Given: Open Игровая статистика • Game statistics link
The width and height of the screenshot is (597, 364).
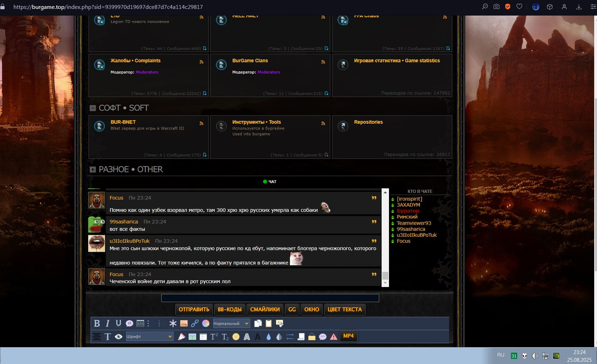Looking at the screenshot, I should [x=397, y=61].
